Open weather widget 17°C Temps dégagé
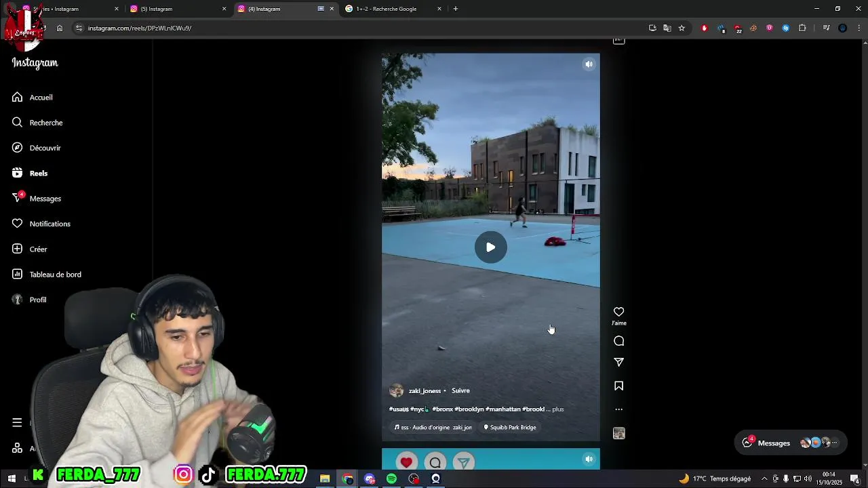The width and height of the screenshot is (868, 488). click(x=715, y=479)
